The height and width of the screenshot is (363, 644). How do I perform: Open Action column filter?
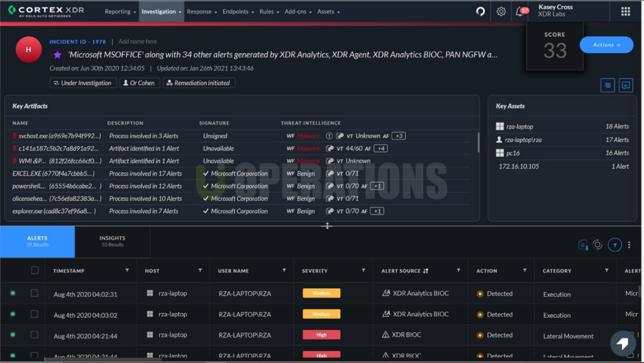pyautogui.click(x=525, y=270)
